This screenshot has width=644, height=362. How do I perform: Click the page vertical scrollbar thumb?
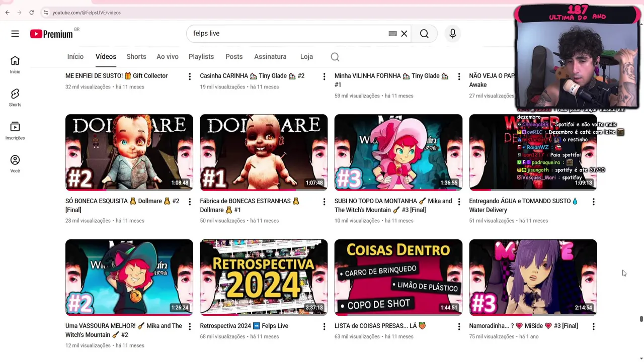click(641, 319)
